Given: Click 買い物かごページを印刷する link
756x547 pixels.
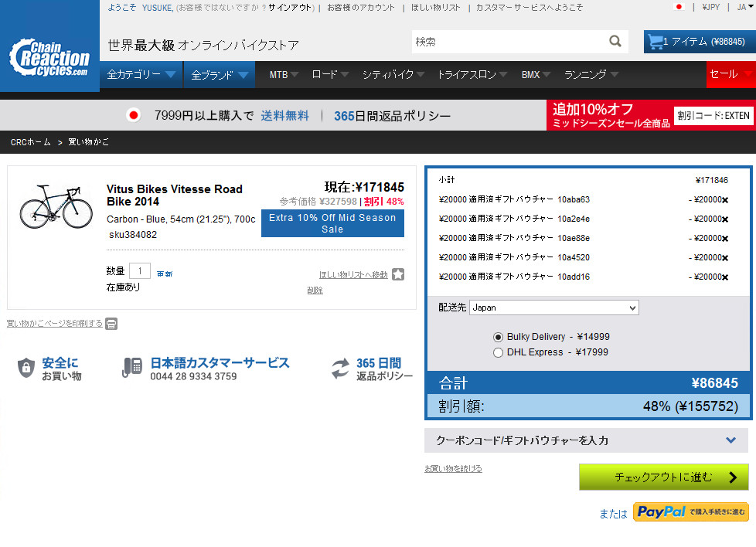Looking at the screenshot, I should 54,324.
